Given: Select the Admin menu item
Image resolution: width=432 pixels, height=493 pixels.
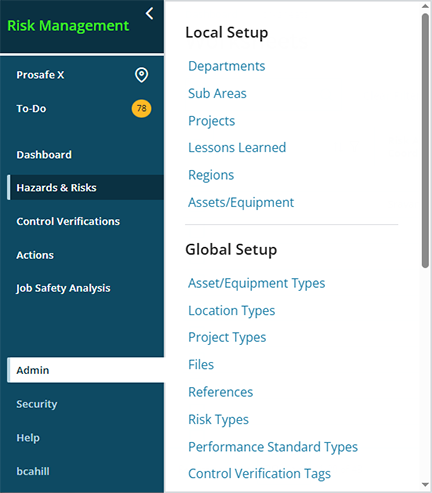Looking at the screenshot, I should point(33,370).
